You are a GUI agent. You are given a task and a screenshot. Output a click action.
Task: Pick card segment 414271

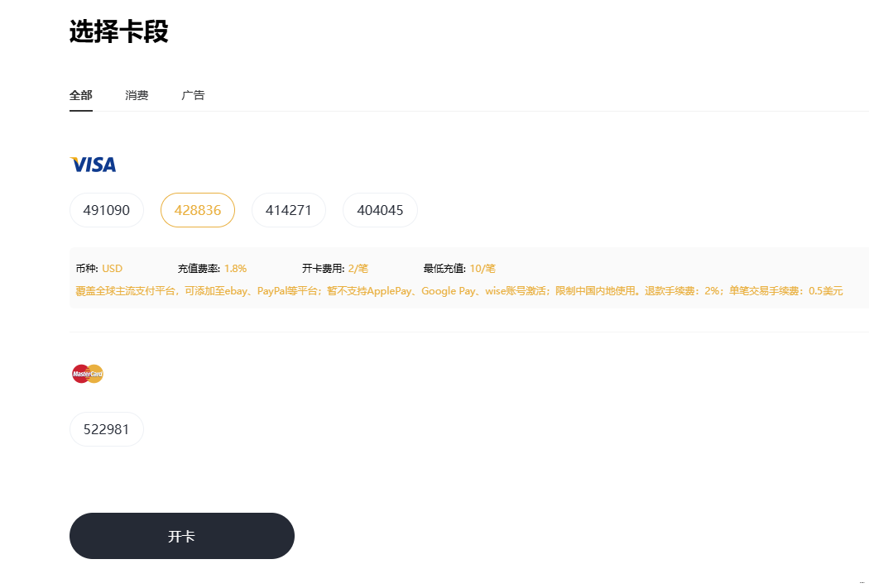tap(289, 210)
